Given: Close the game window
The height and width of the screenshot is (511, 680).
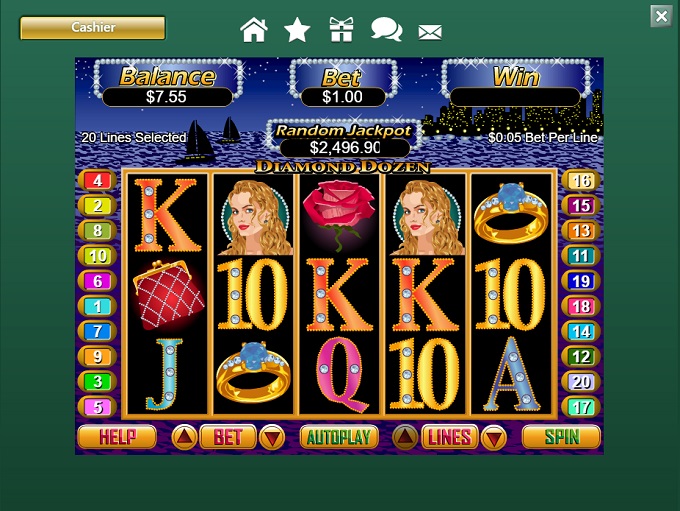Looking at the screenshot, I should [661, 16].
